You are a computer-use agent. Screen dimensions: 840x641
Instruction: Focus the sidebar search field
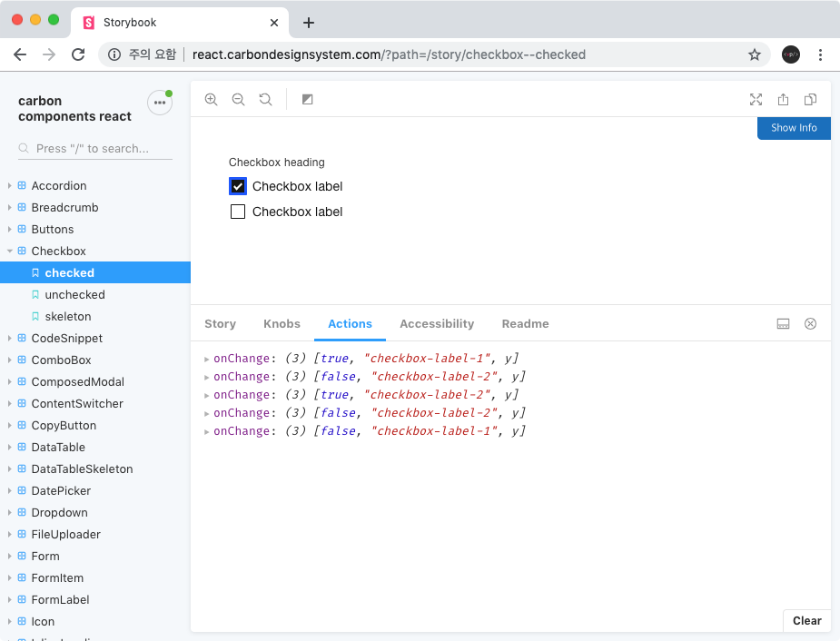point(95,148)
